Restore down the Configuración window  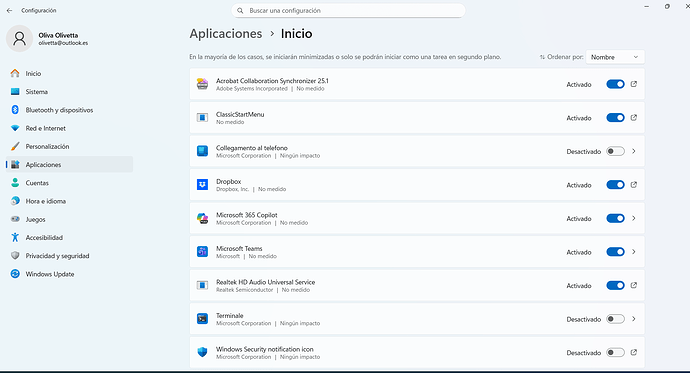point(667,7)
